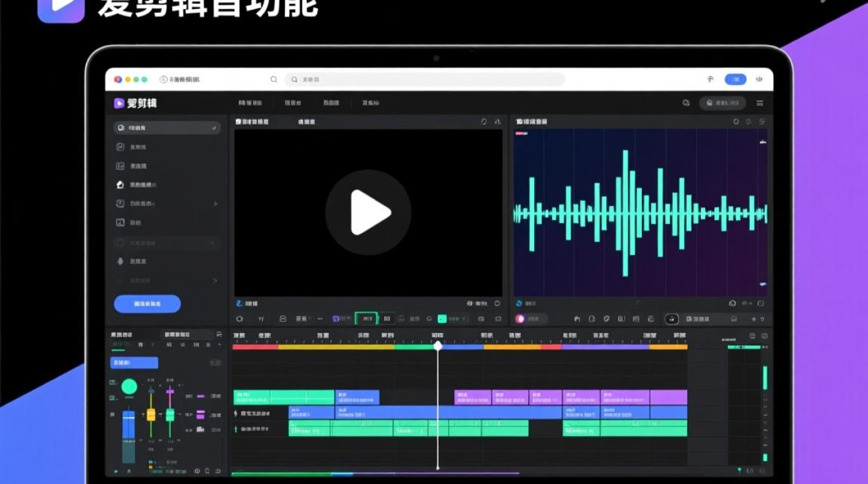Toggle the checkbox in the video preview panel title
This screenshot has width=868, height=484.
click(238, 121)
